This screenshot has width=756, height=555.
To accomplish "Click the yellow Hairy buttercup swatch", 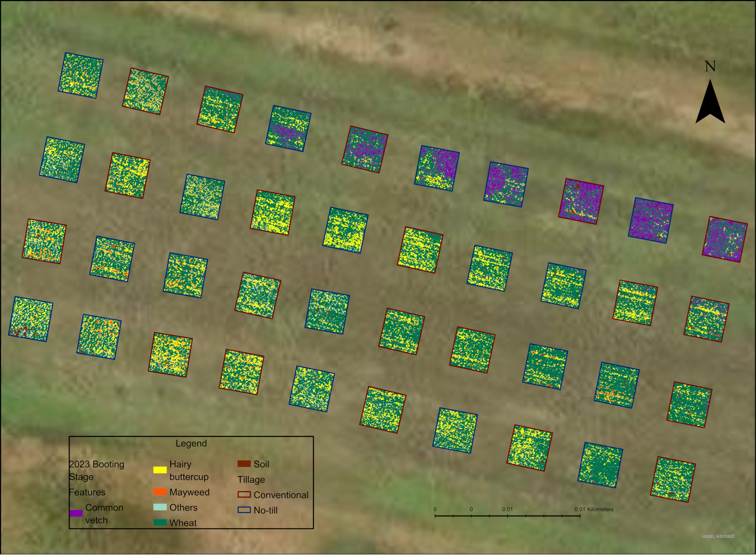I will point(160,470).
